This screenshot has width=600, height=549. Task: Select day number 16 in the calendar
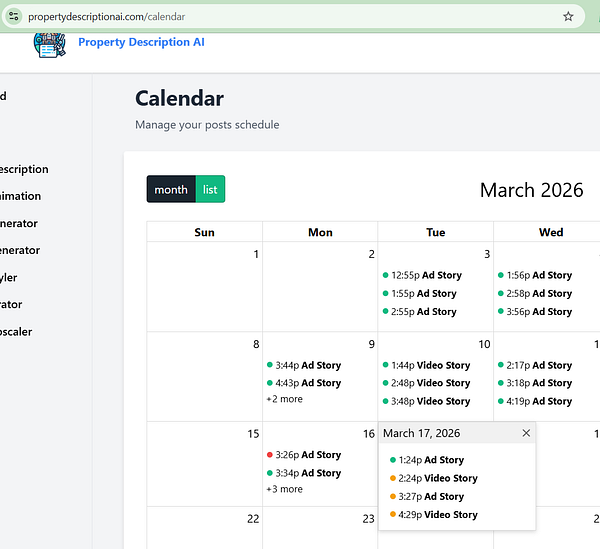pos(369,434)
